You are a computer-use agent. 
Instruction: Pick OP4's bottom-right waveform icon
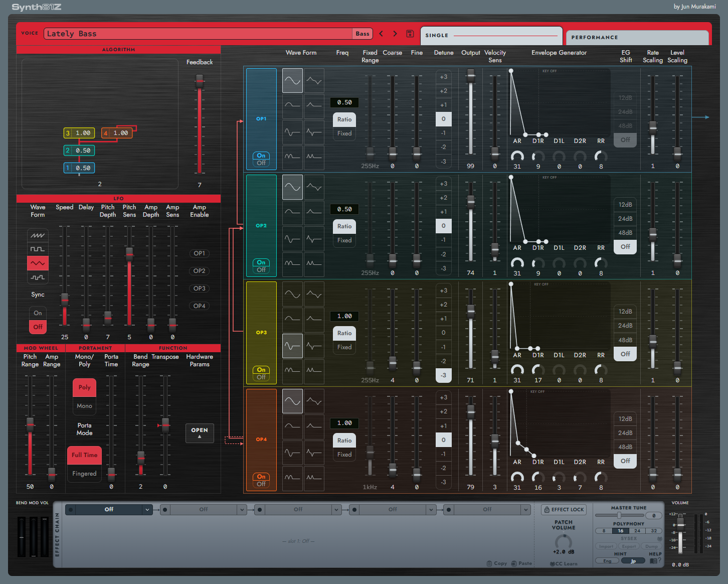[314, 478]
